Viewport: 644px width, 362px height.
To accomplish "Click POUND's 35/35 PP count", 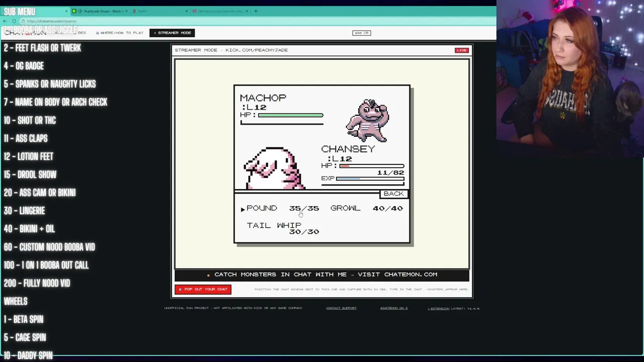I will coord(304,208).
